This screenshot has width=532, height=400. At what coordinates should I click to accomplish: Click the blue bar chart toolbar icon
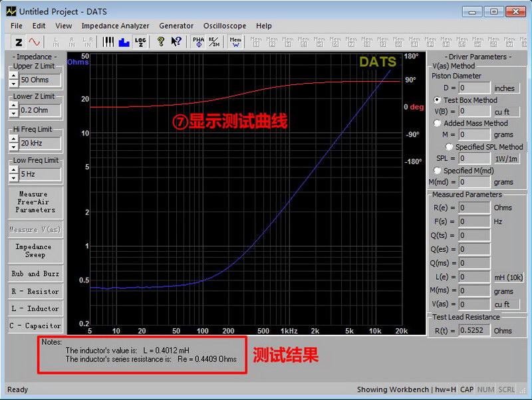(x=124, y=42)
